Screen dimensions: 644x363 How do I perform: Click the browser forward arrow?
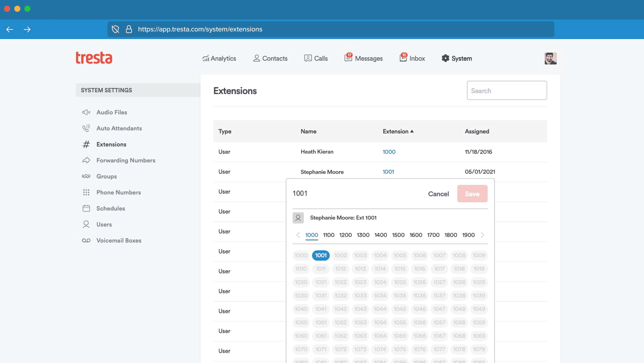pos(27,30)
